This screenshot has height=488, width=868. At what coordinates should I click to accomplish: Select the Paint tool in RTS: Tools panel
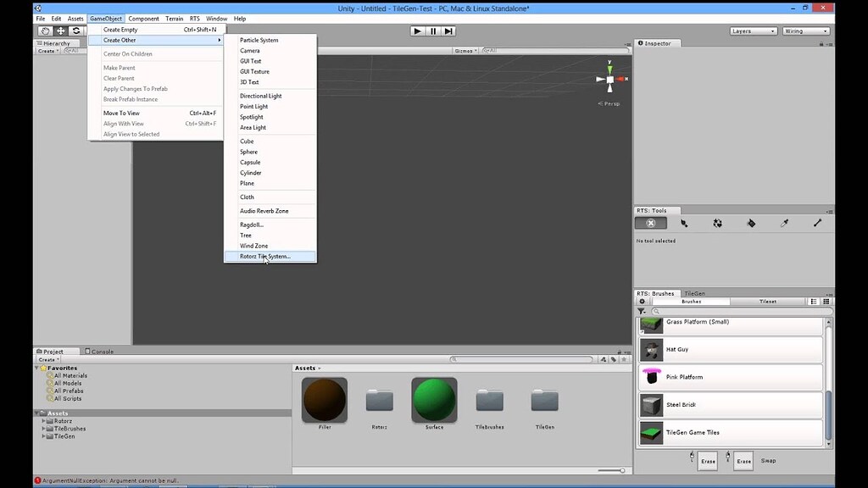pyautogui.click(x=685, y=223)
